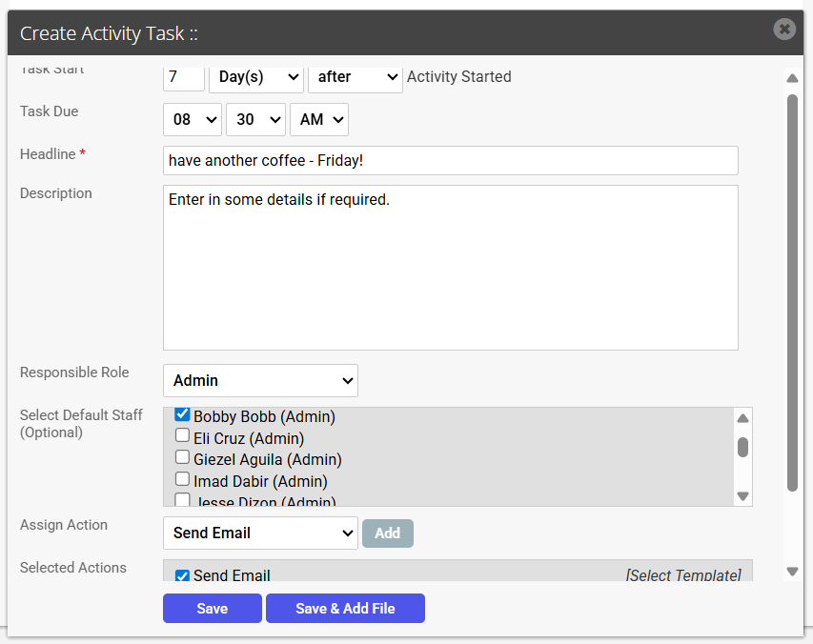Click the Add action button
This screenshot has height=644, width=813.
(x=388, y=533)
